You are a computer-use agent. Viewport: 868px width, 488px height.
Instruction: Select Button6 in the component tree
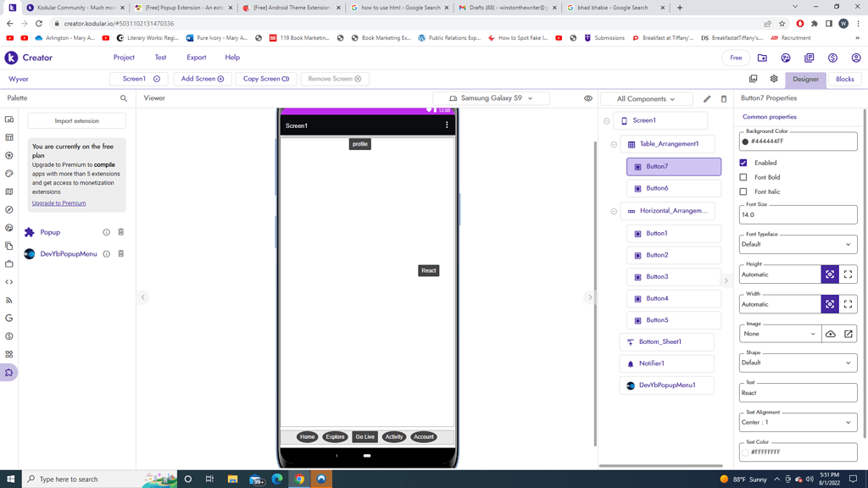(x=674, y=189)
